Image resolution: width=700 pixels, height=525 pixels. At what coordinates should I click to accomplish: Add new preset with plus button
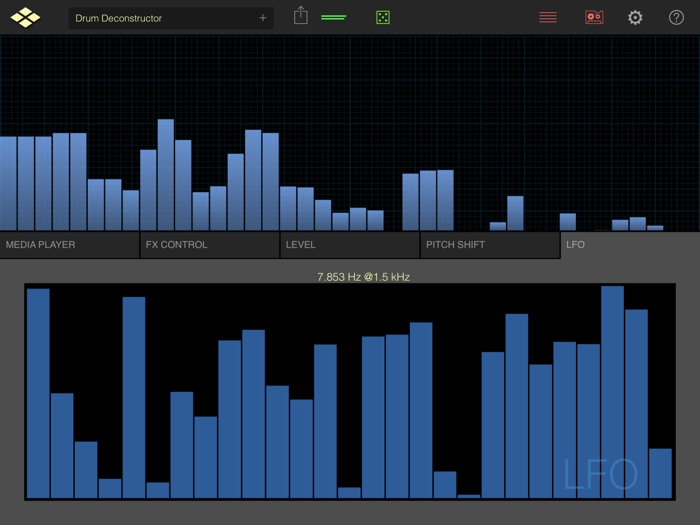pyautogui.click(x=263, y=18)
